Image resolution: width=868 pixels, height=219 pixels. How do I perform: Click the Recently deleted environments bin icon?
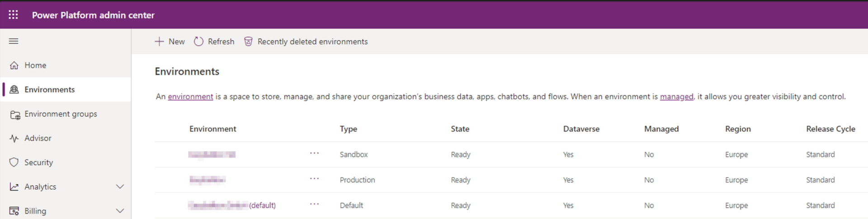pos(248,42)
